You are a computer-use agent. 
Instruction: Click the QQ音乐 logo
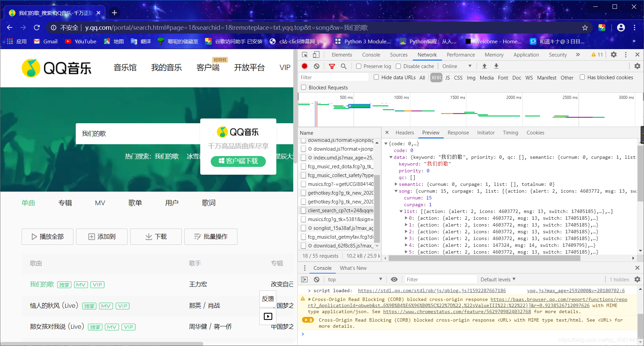coord(57,68)
